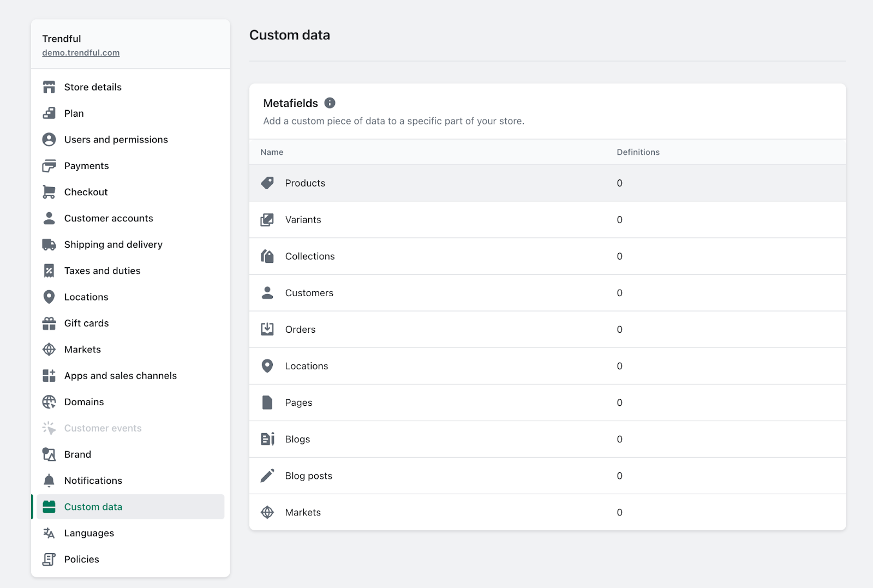
Task: Click the Languages translate icon
Action: (x=49, y=533)
